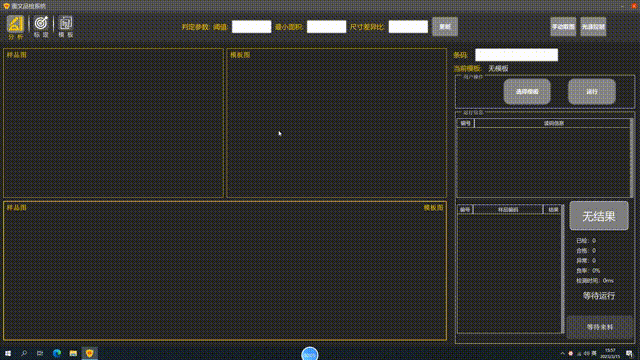Open the Windows Start menu

pyautogui.click(x=8, y=353)
